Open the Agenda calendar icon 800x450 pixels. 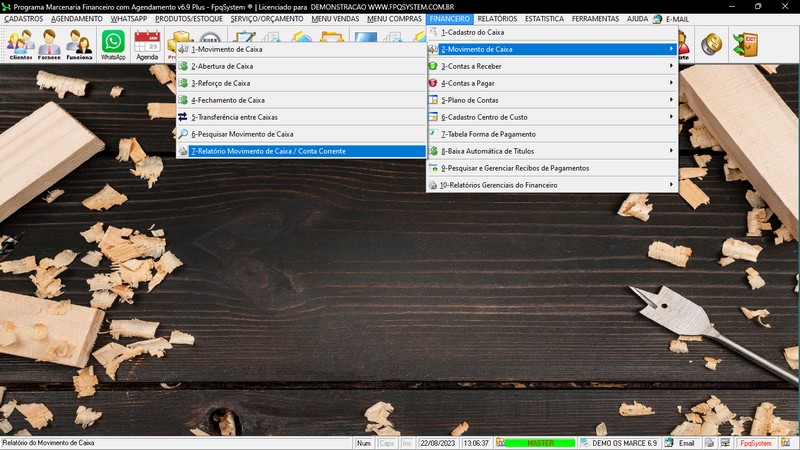(x=147, y=44)
